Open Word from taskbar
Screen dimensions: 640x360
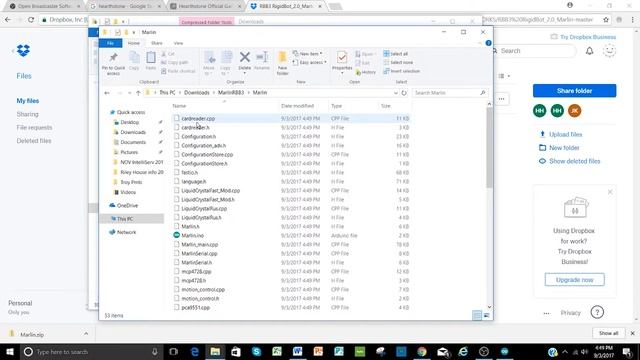(x=298, y=351)
